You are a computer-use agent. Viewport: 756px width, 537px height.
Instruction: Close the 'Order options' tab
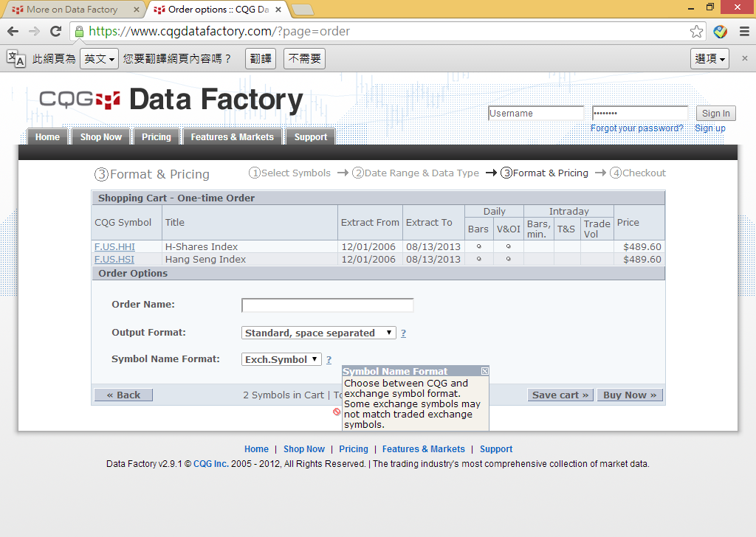coord(278,9)
